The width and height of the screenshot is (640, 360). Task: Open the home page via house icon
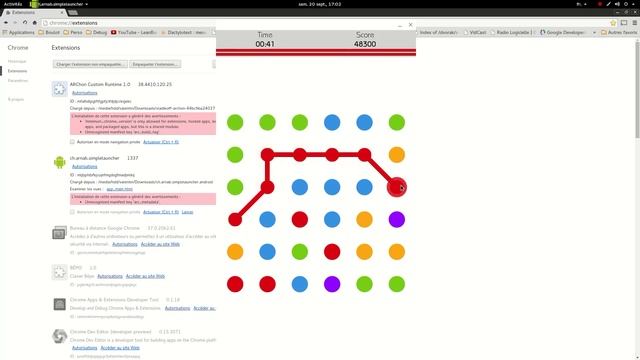(x=35, y=23)
